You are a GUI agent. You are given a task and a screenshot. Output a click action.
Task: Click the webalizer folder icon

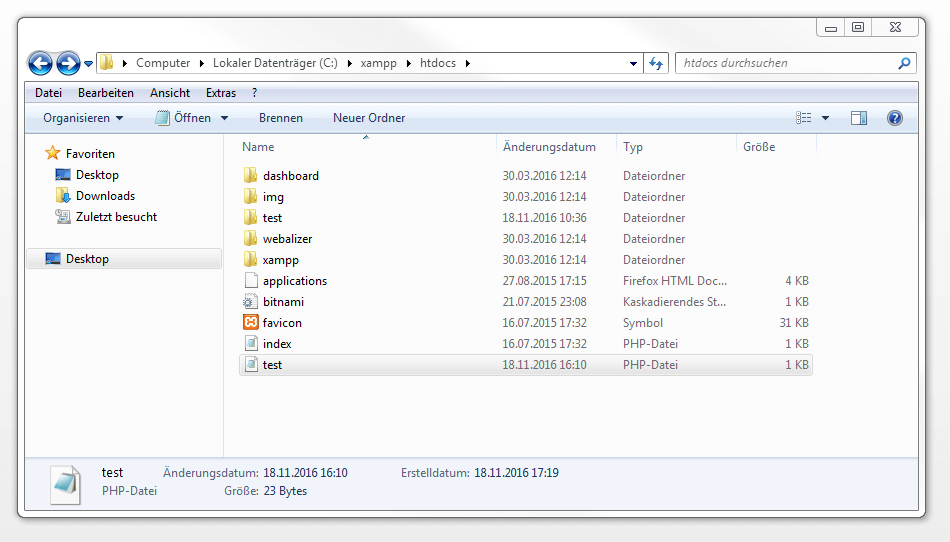(x=250, y=239)
